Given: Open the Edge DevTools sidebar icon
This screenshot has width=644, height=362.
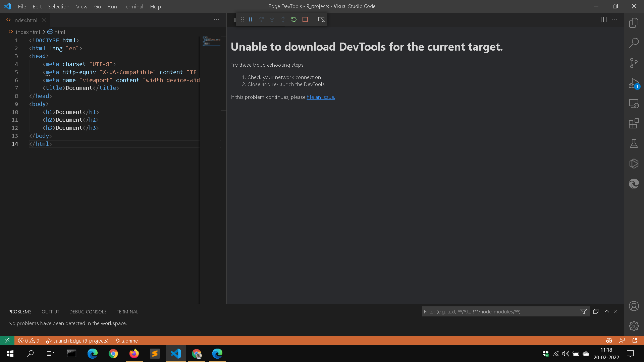Looking at the screenshot, I should (x=634, y=184).
